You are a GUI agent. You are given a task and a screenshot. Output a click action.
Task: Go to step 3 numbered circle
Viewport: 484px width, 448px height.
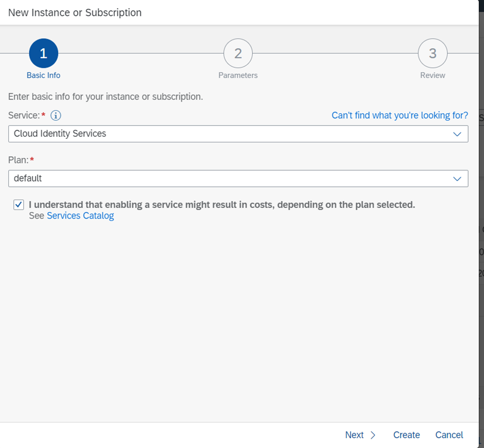point(433,53)
